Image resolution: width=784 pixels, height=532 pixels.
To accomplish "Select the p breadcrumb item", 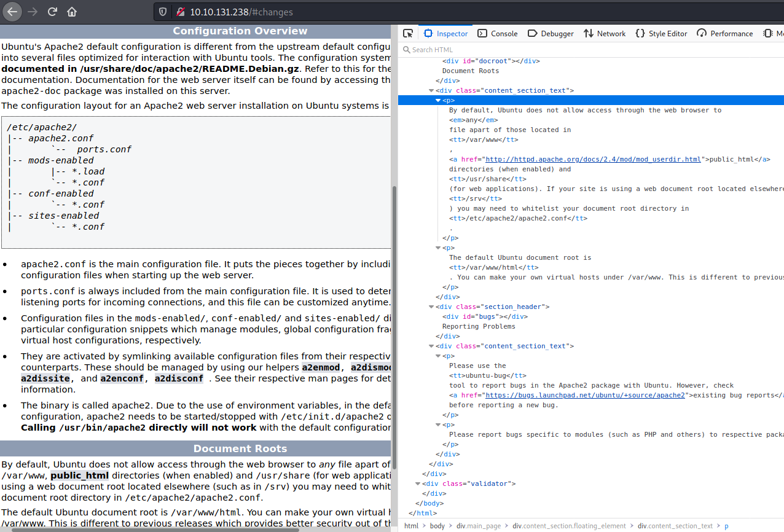I will point(726,526).
